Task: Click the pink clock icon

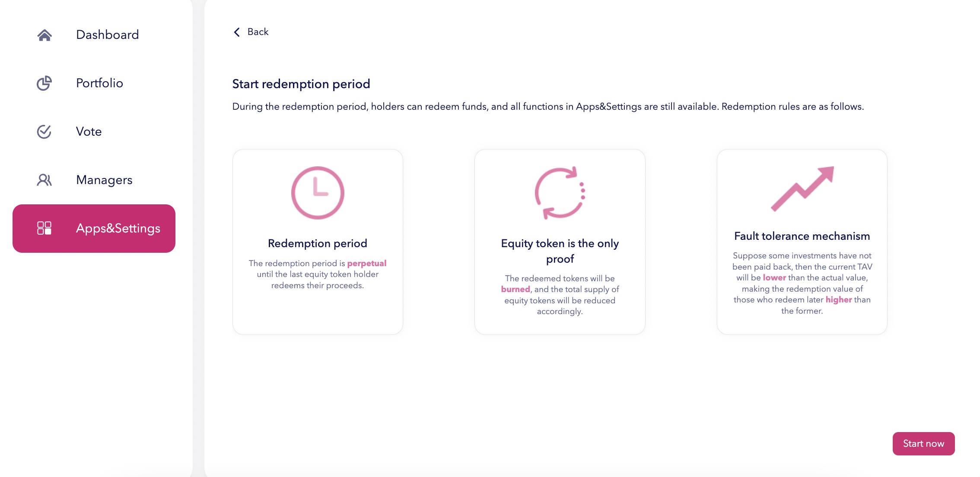Action: (318, 193)
